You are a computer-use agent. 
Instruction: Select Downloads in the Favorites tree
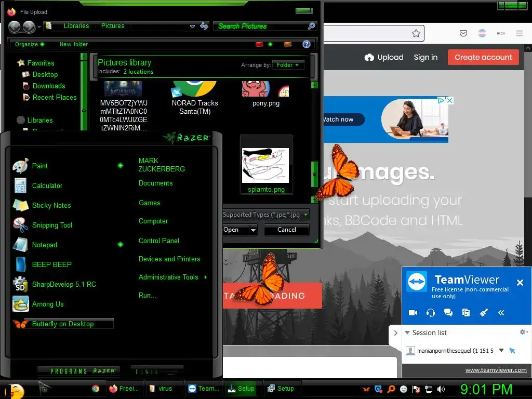click(x=48, y=86)
